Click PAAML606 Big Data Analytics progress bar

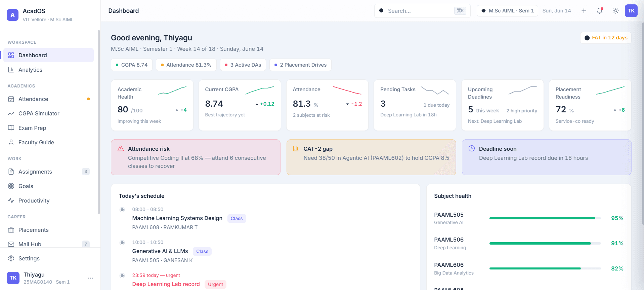pyautogui.click(x=545, y=268)
